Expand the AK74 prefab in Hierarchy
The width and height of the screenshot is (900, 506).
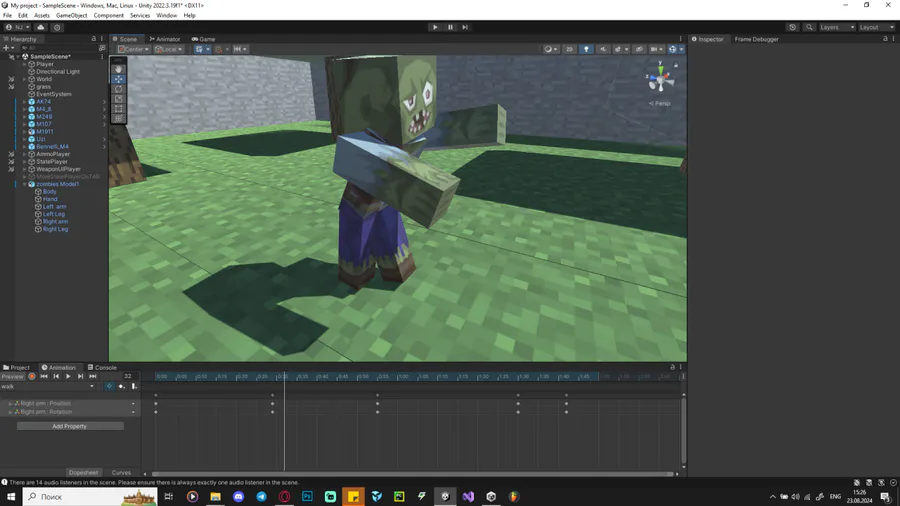[x=25, y=102]
